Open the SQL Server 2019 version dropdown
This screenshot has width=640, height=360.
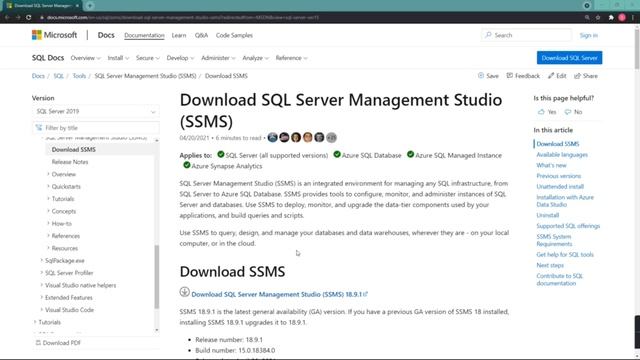tap(96, 111)
